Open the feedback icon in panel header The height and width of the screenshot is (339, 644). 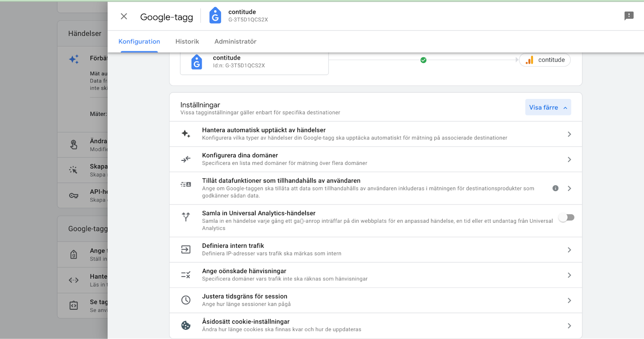[629, 16]
